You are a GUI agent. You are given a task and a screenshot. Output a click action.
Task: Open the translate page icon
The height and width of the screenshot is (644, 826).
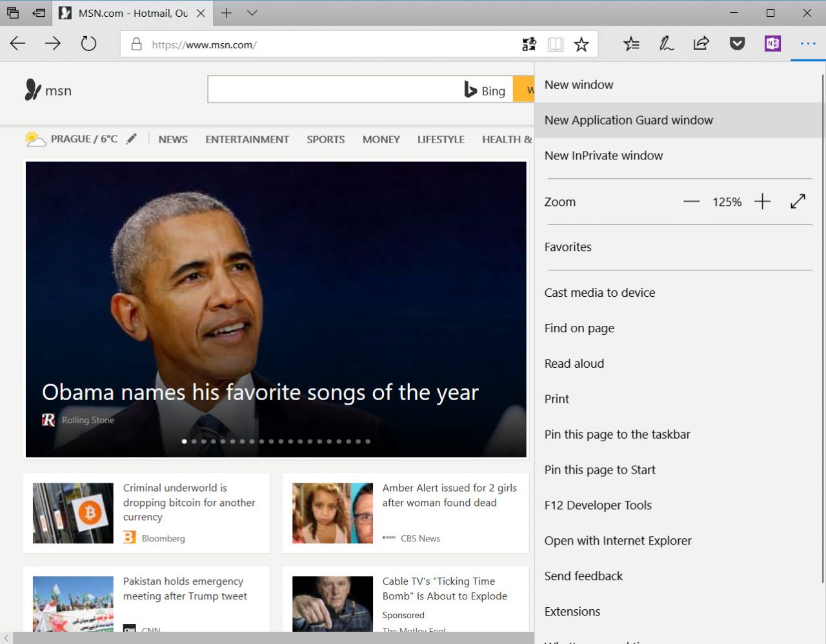point(529,44)
